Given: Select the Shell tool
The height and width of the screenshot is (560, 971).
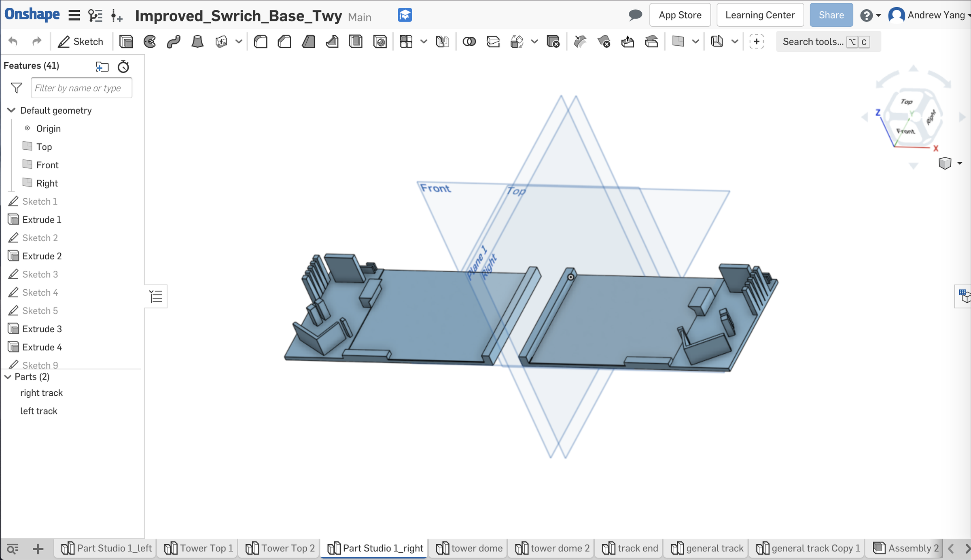Looking at the screenshot, I should 356,41.
